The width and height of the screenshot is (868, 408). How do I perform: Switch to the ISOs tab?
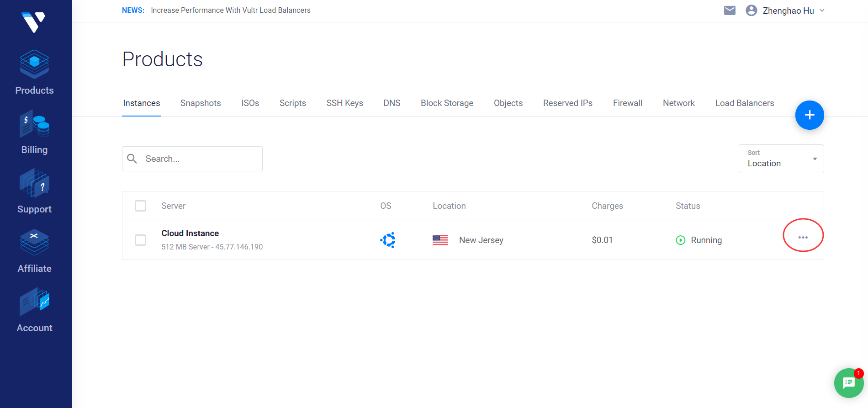tap(250, 103)
